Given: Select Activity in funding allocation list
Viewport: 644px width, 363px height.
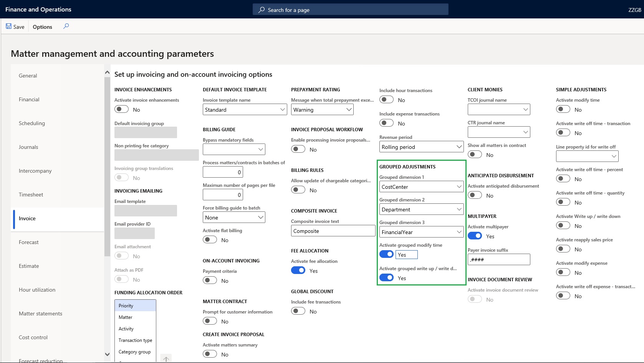Looking at the screenshot, I should click(x=135, y=328).
